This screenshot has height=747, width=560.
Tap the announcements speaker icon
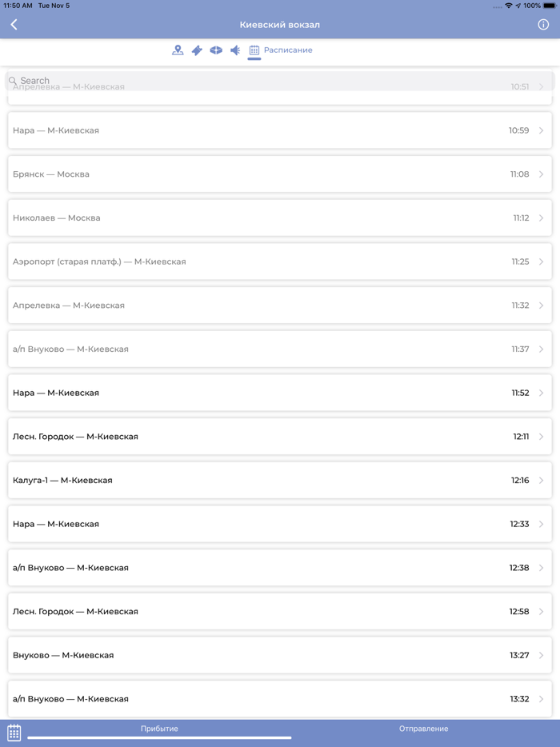234,50
